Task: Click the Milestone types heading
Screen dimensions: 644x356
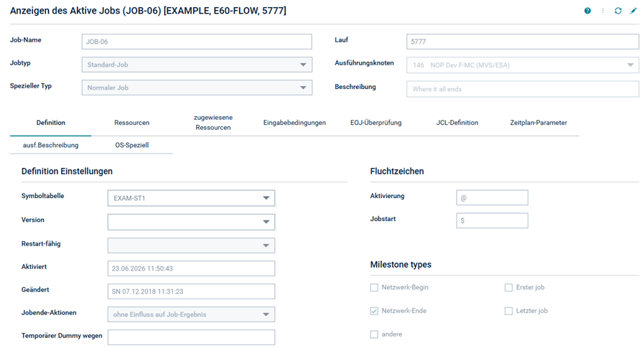Action: 401,264
